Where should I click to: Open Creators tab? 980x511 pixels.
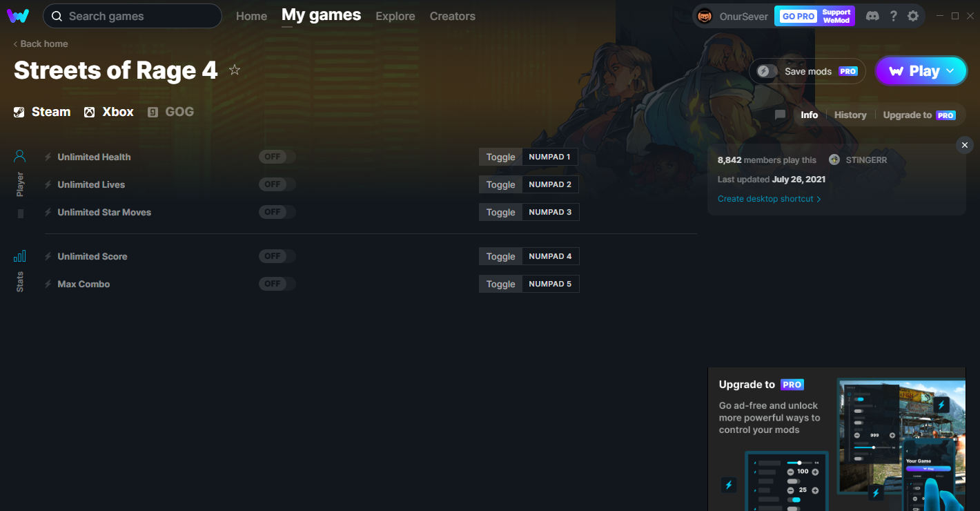(x=453, y=16)
